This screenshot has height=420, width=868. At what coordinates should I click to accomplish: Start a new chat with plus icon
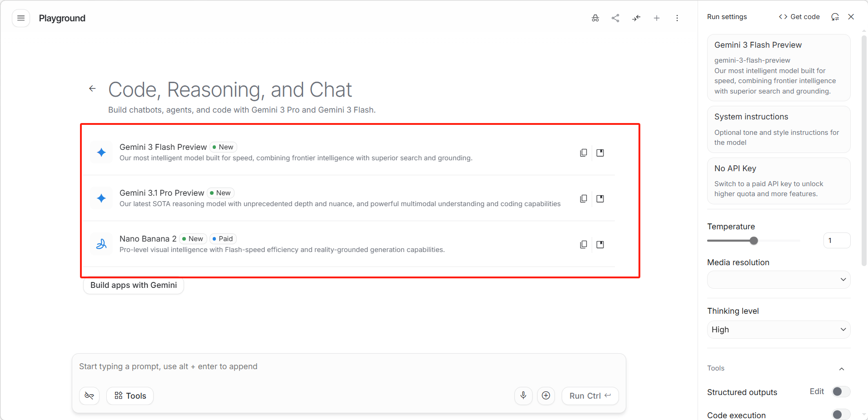(657, 18)
